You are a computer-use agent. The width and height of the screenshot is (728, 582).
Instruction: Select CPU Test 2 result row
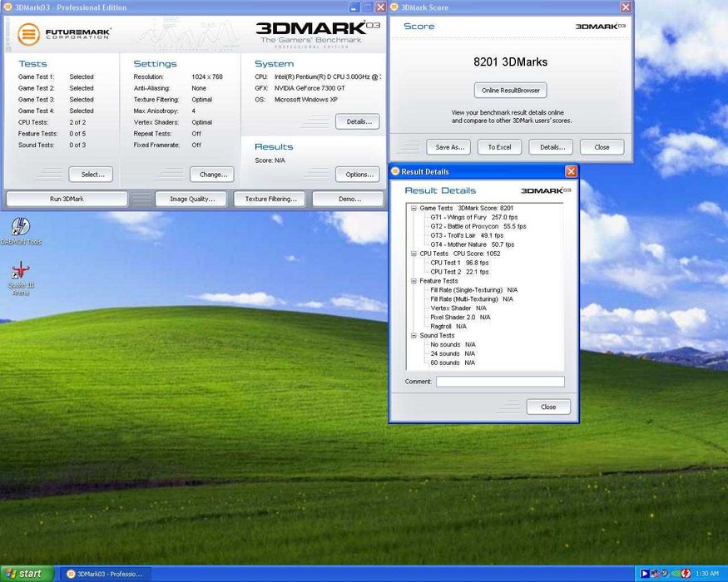tap(459, 272)
